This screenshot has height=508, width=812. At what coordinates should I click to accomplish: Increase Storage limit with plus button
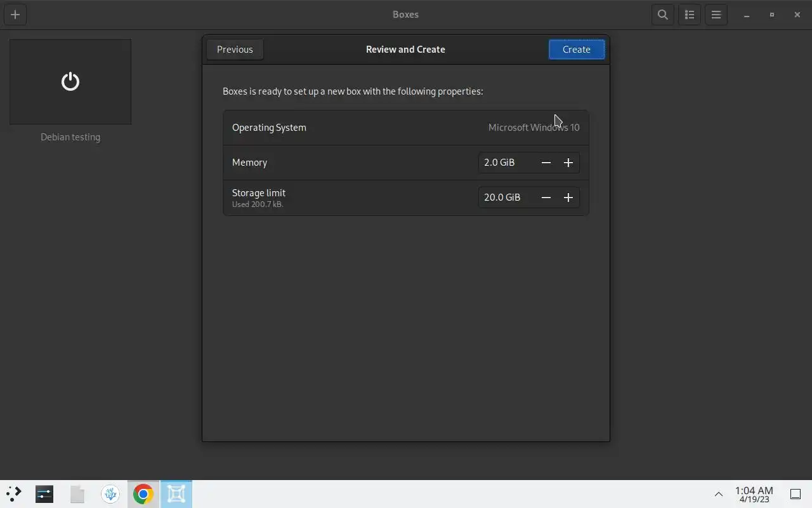(568, 197)
